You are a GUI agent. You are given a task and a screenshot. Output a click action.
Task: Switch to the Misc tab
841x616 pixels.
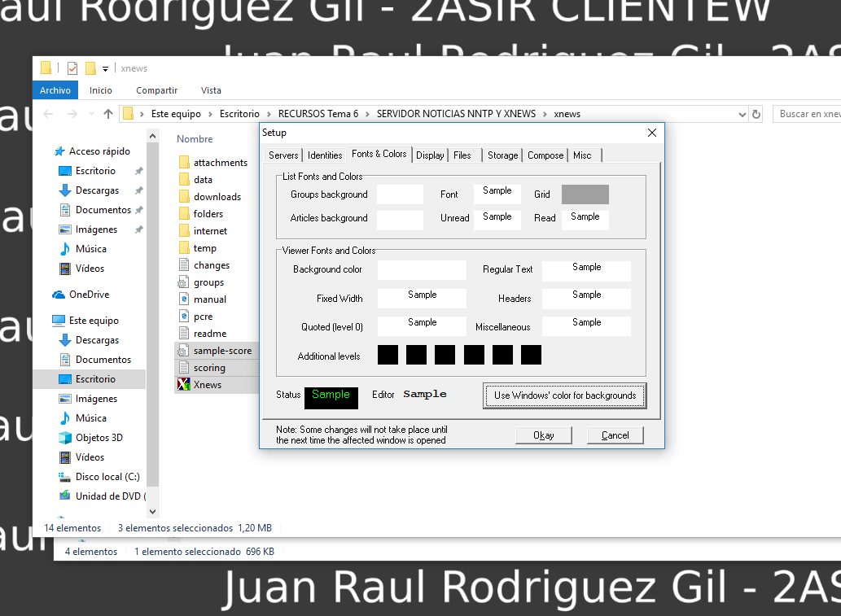582,155
